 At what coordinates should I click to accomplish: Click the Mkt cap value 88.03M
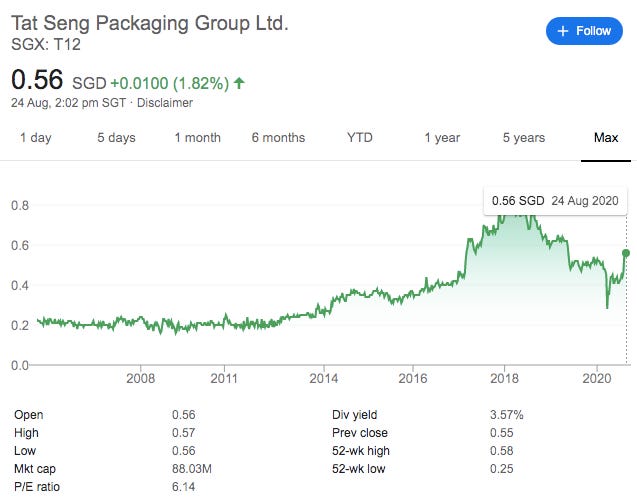coord(192,469)
